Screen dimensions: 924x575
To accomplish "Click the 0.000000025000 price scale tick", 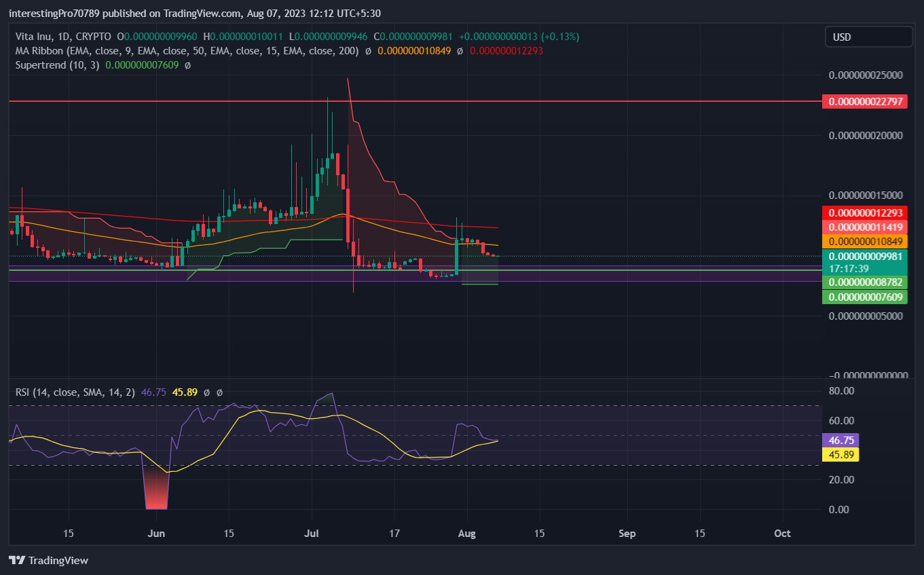I will coord(866,75).
